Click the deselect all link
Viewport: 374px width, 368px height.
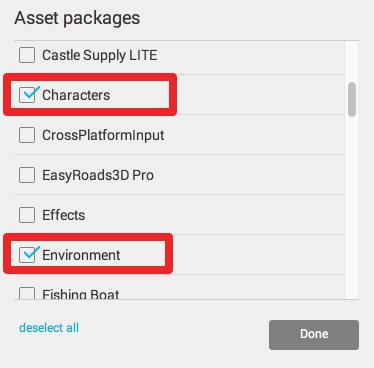point(49,328)
